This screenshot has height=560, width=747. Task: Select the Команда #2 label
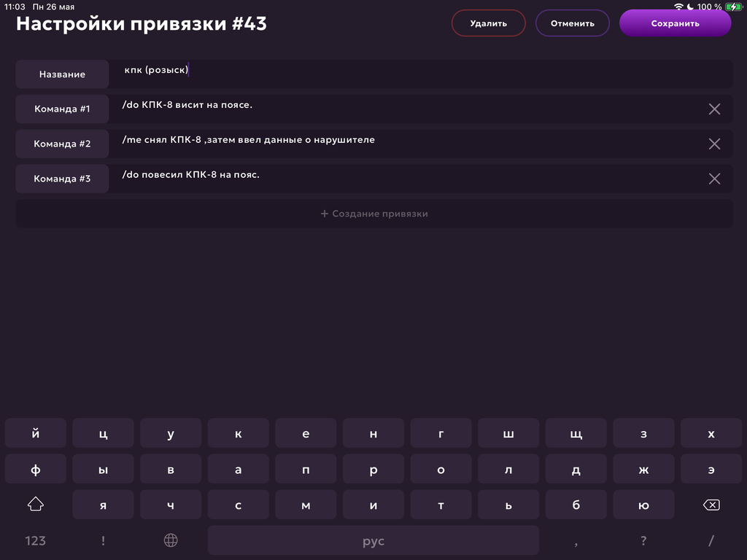[63, 144]
